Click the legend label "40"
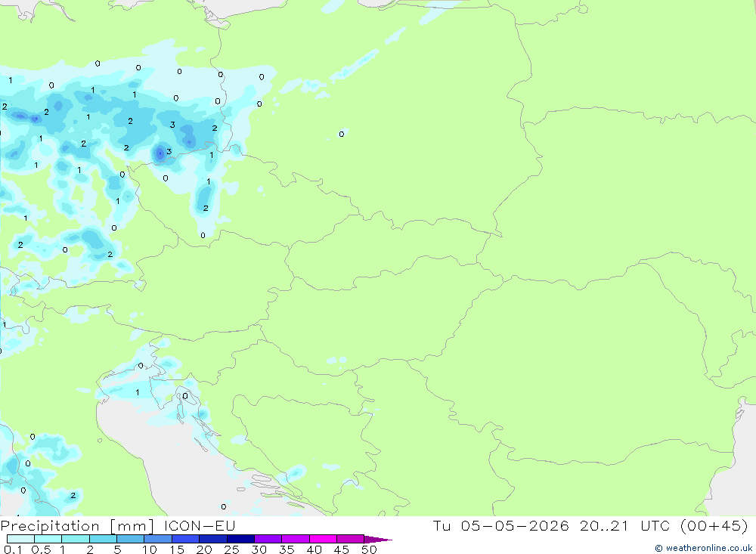This screenshot has height=554, width=756. tap(314, 549)
